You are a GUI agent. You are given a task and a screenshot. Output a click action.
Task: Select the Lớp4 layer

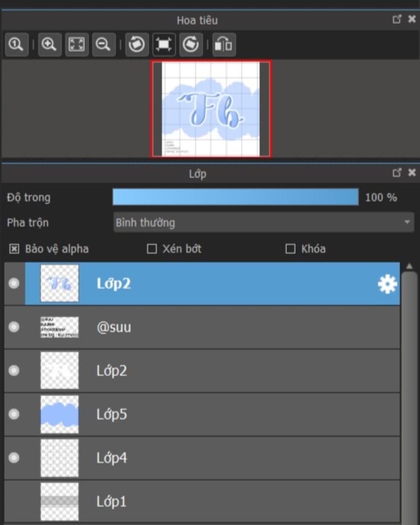(x=205, y=458)
